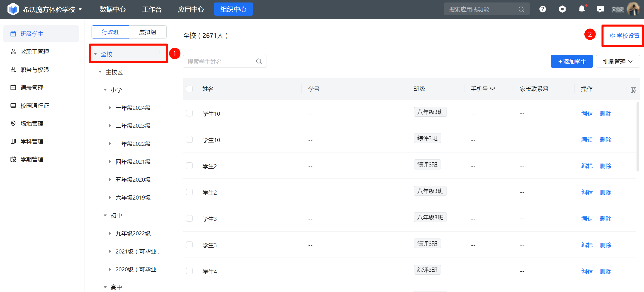
Task: Toggle phone number visibility eye icon
Action: click(493, 89)
